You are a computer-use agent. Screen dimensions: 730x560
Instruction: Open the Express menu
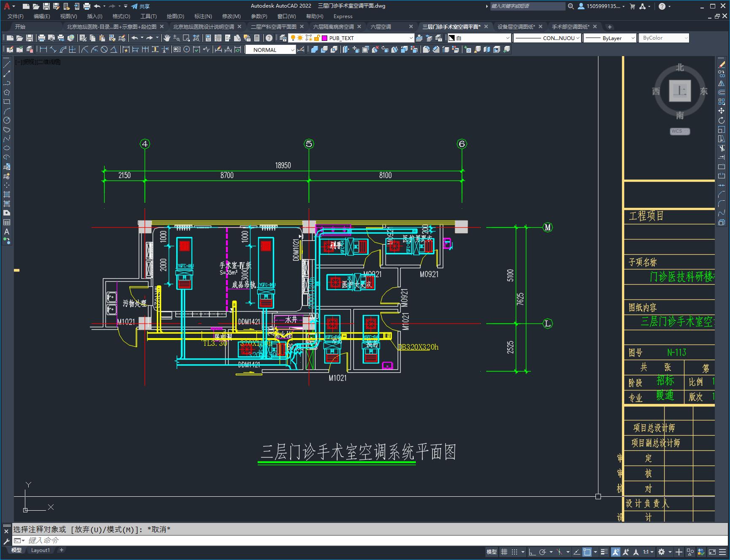343,16
